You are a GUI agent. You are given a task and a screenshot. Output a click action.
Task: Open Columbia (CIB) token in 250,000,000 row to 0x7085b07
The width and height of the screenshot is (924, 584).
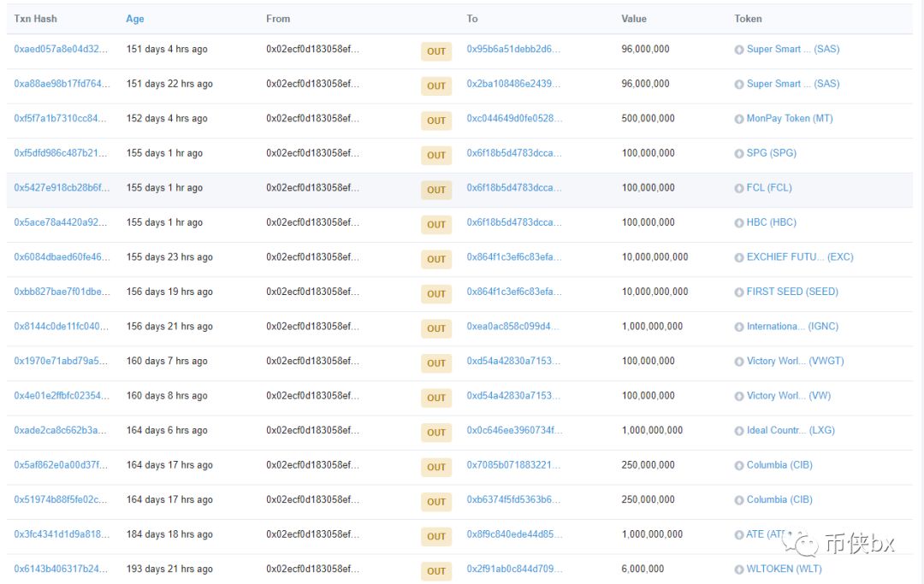(779, 466)
